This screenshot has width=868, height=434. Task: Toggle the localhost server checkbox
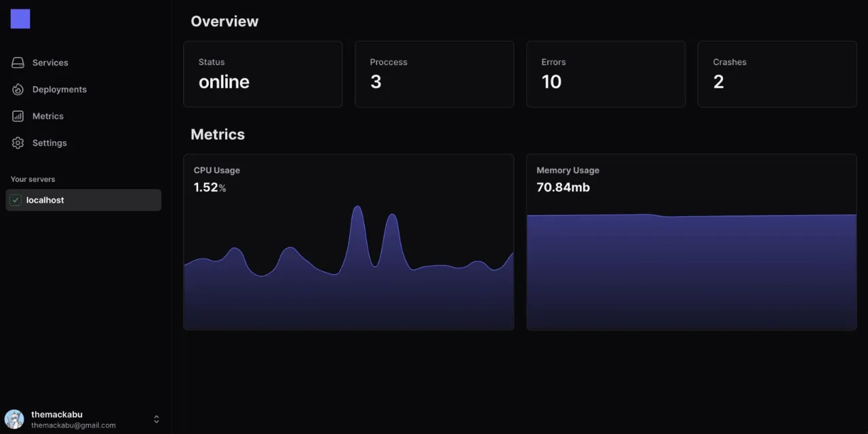[16, 200]
